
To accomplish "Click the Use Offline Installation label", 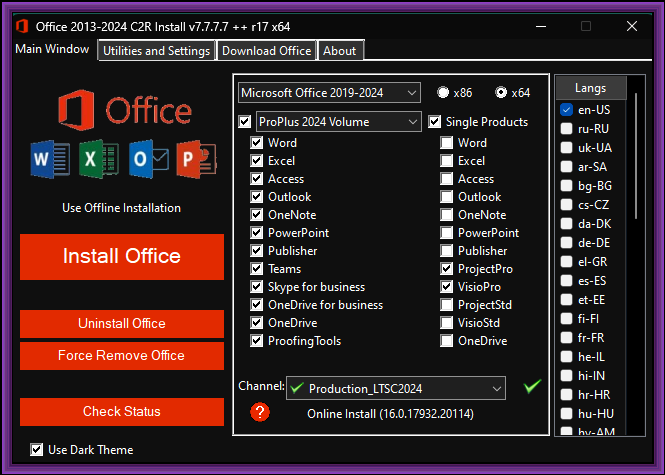I will pos(121,208).
